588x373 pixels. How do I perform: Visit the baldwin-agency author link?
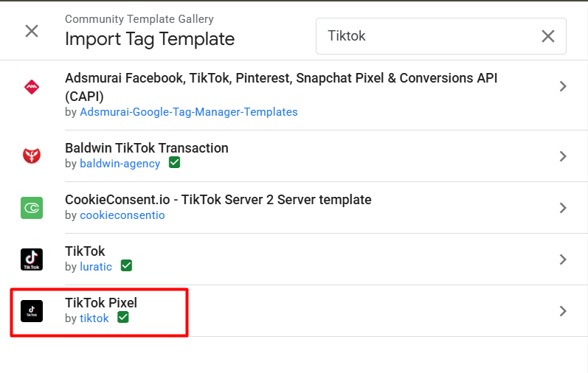[x=120, y=164]
